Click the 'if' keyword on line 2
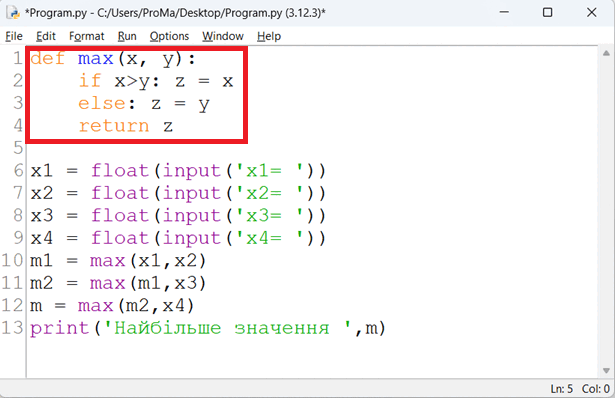This screenshot has height=398, width=615. 90,81
